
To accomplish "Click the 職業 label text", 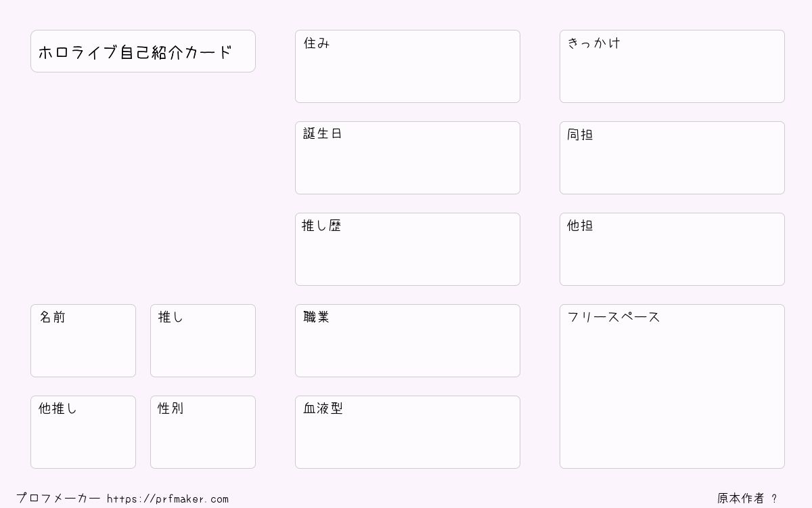I will pyautogui.click(x=316, y=317).
